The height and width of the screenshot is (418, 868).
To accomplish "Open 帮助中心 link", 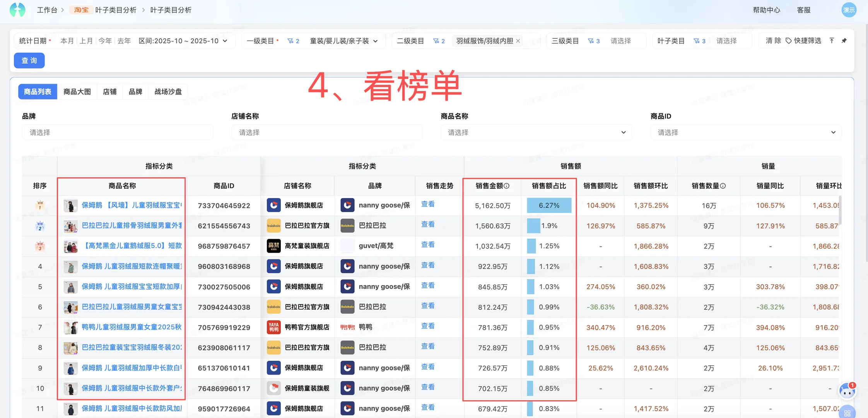I will (766, 10).
